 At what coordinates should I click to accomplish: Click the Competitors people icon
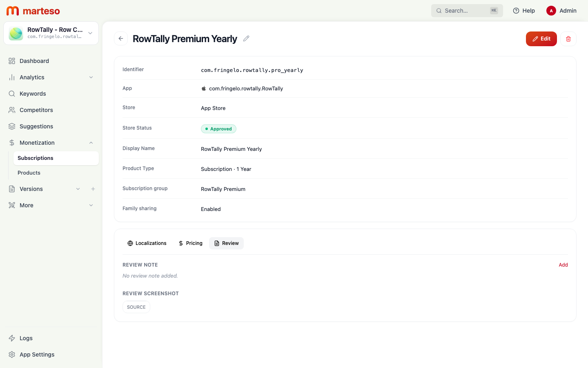click(12, 110)
